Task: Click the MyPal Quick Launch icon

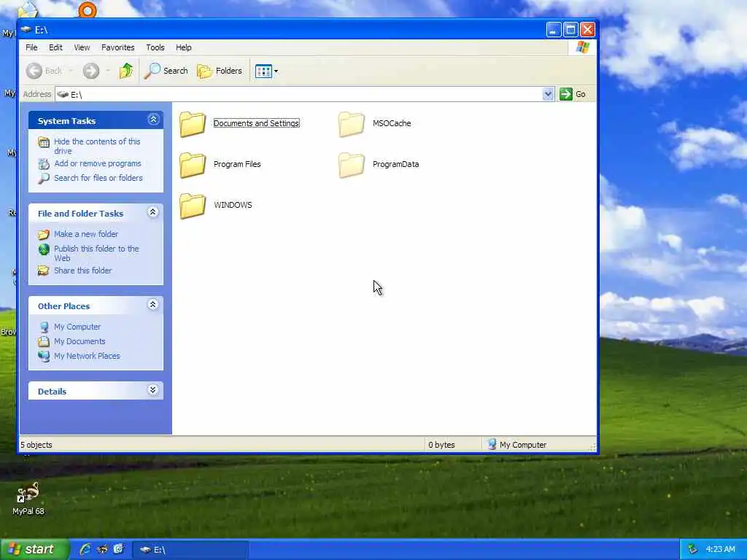Action: [x=102, y=550]
